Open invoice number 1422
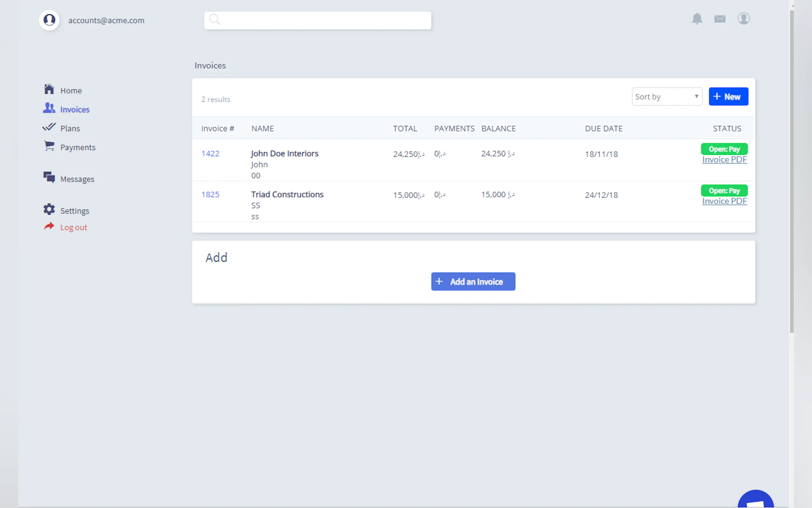The width and height of the screenshot is (812, 508). tap(210, 154)
